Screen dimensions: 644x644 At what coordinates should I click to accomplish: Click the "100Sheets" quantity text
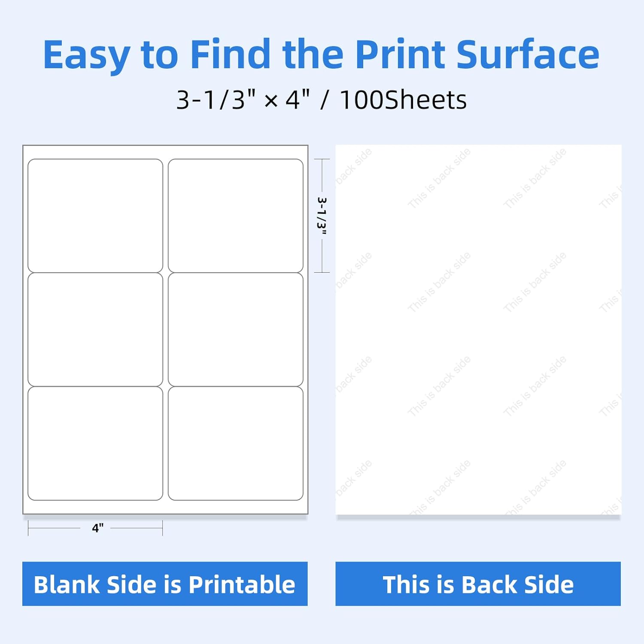pos(403,100)
